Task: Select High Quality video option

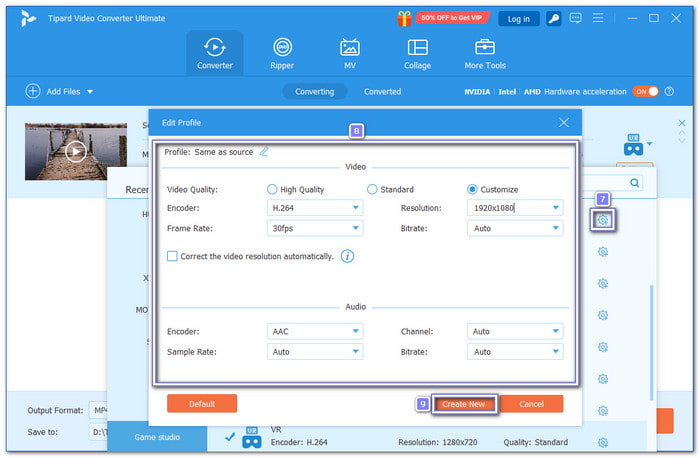Action: (273, 189)
